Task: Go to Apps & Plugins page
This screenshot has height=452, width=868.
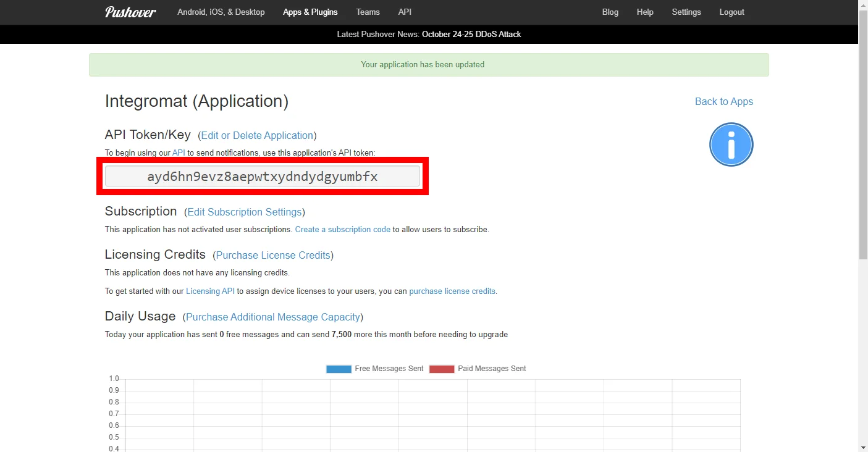Action: 310,12
